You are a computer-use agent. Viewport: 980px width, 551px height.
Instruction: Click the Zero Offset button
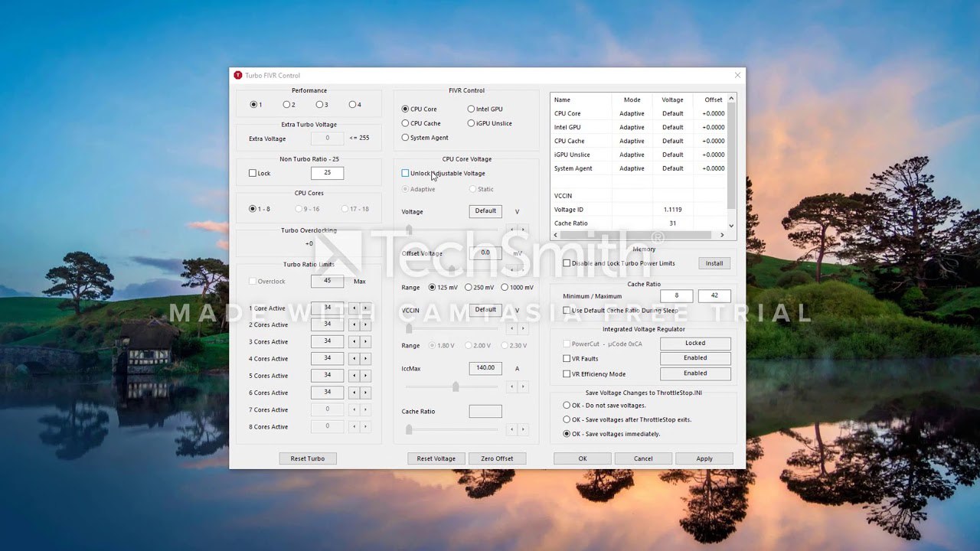coord(497,458)
